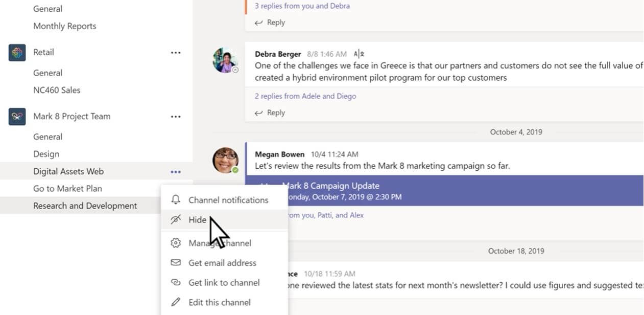This screenshot has height=315, width=644.
Task: Open General channel under Mark 8 Project Team
Action: [48, 137]
